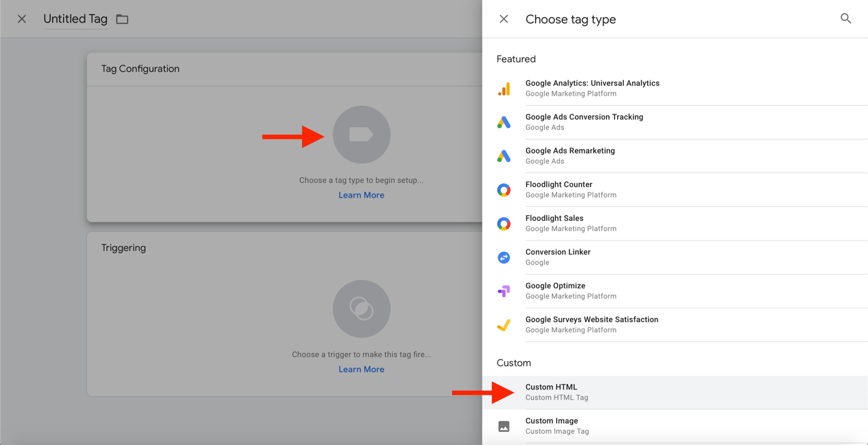Choose Custom Image tag type
This screenshot has width=868, height=445.
point(675,427)
